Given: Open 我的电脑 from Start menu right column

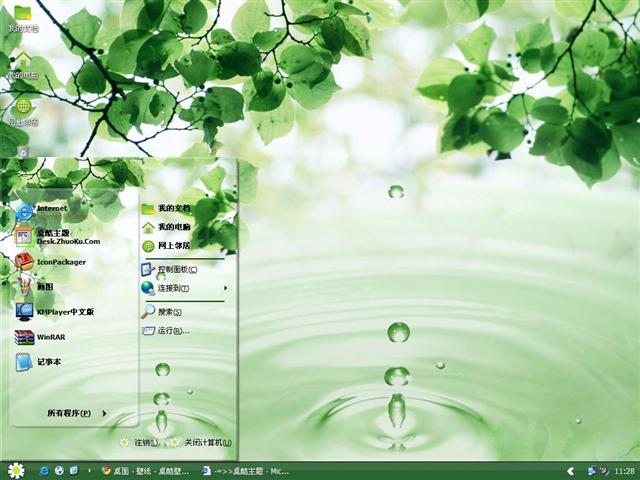Looking at the screenshot, I should (x=172, y=227).
